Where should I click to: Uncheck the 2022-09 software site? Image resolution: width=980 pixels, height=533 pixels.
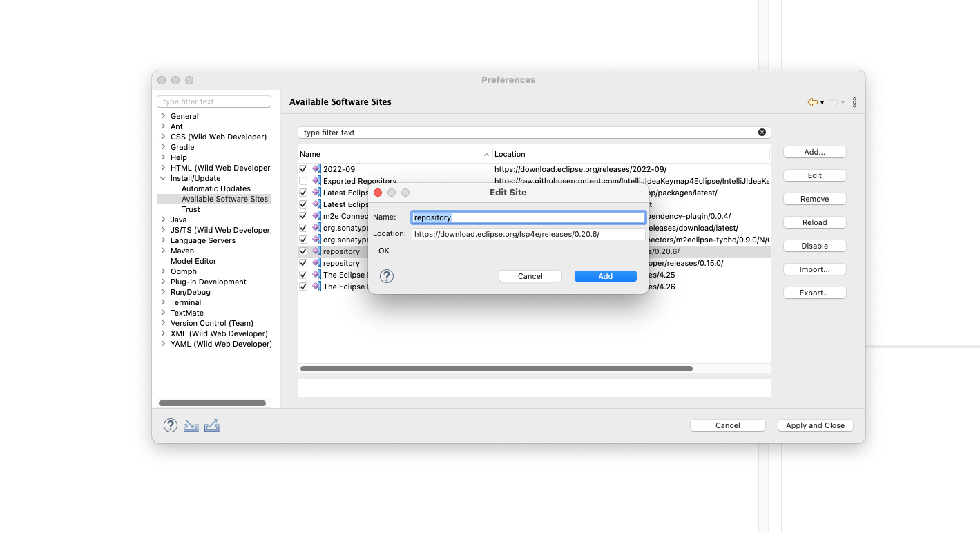(303, 168)
